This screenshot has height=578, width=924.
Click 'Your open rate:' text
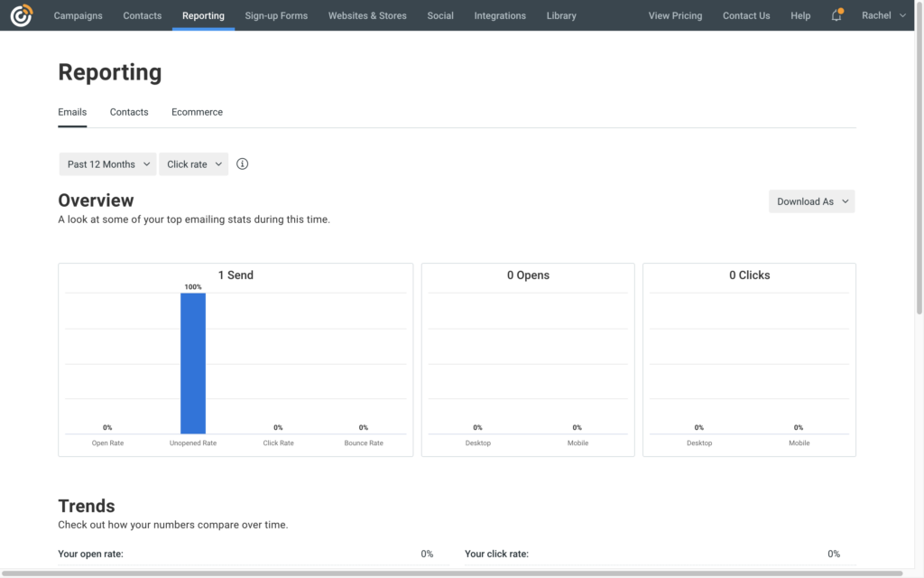point(91,554)
